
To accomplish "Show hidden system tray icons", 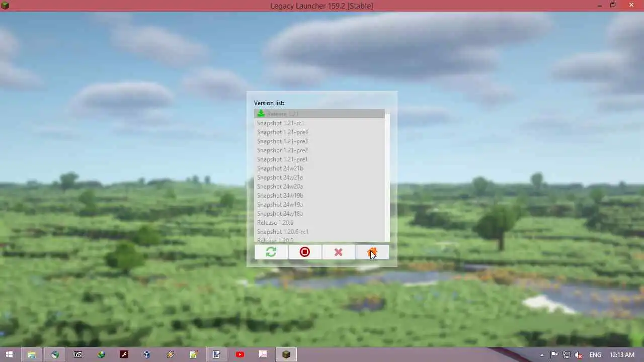I will (x=542, y=355).
